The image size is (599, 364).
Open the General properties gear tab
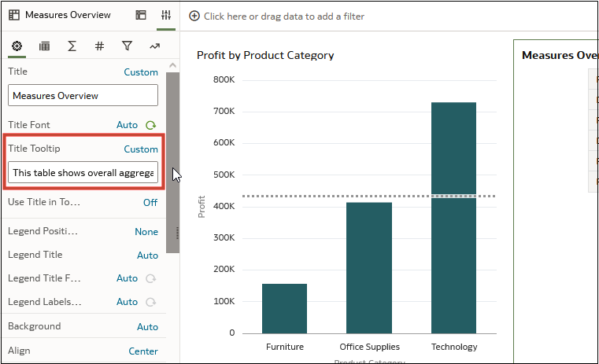16,46
